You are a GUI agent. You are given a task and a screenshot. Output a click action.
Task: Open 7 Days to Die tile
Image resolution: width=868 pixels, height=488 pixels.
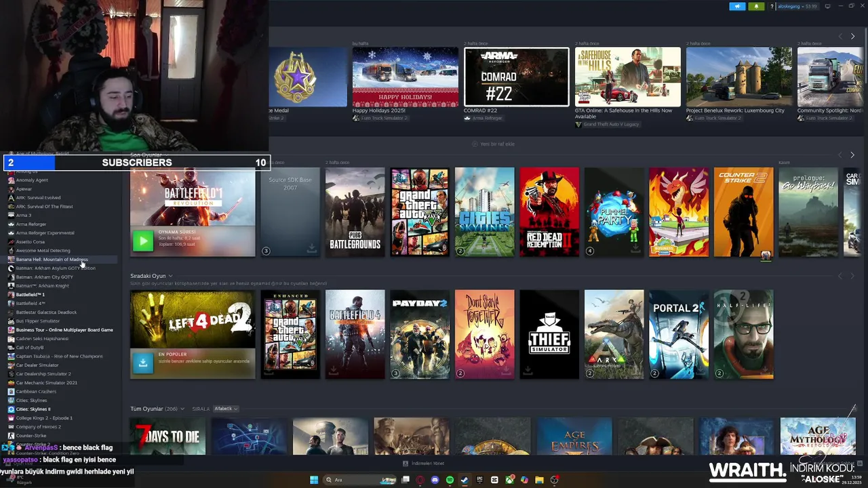click(167, 436)
